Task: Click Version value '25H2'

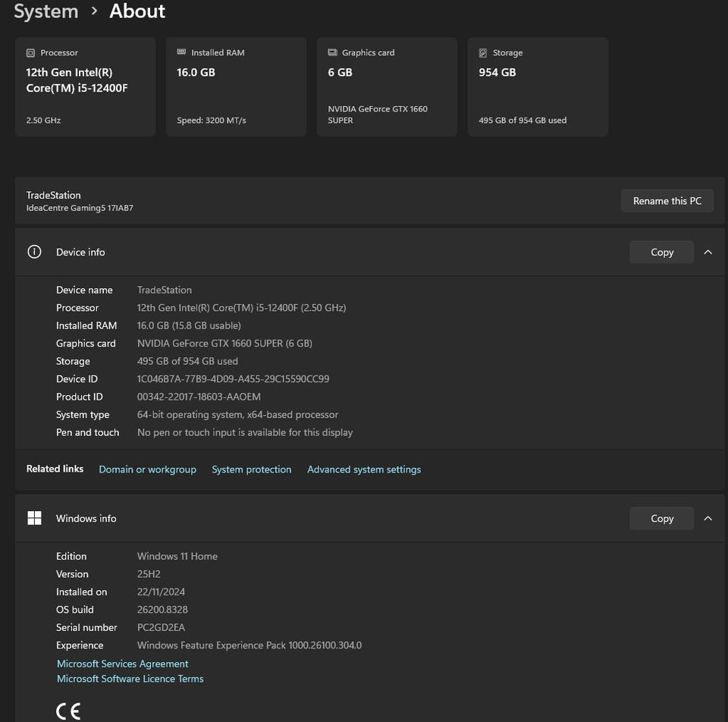Action: (149, 574)
